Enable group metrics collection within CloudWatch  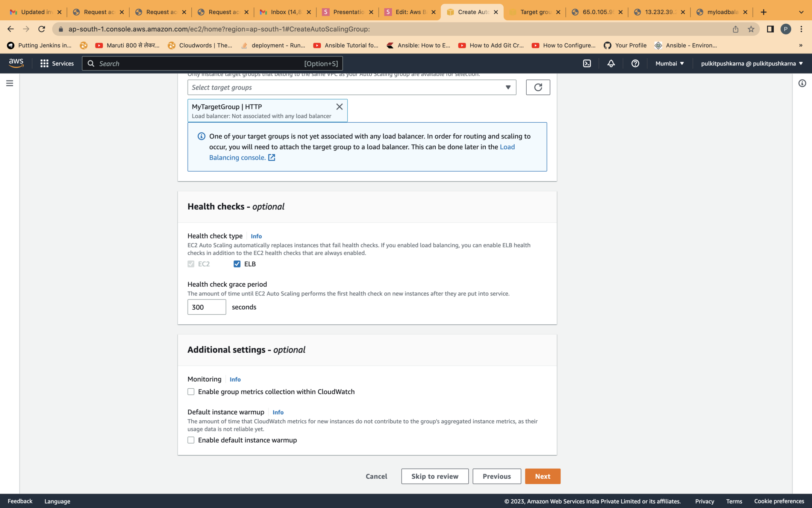[x=191, y=392]
